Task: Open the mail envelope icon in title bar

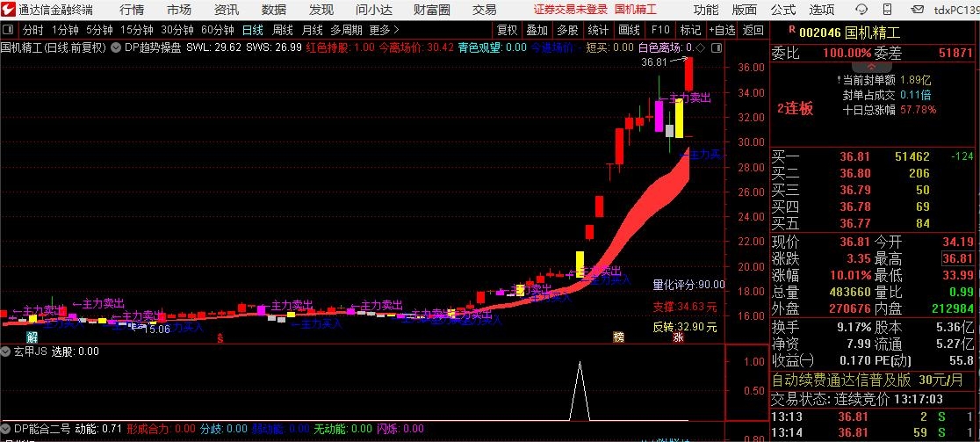Action: (917, 10)
